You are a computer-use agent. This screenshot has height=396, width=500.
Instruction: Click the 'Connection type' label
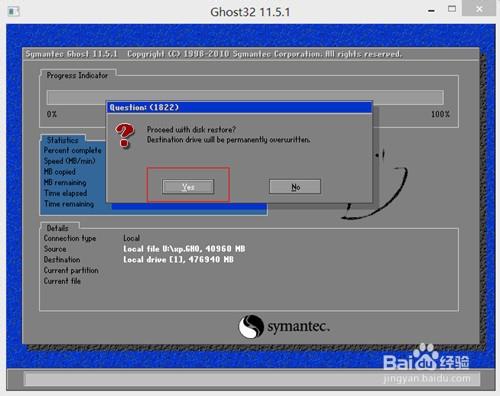pos(70,238)
